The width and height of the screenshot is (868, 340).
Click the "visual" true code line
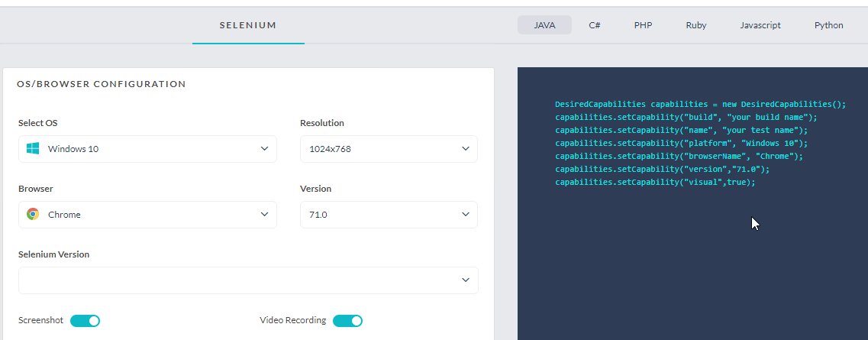pos(656,182)
